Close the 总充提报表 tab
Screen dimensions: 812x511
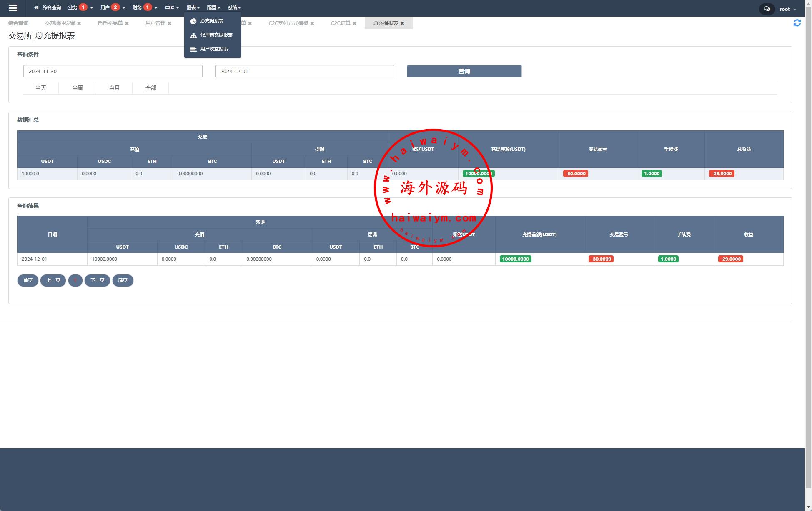click(x=402, y=23)
